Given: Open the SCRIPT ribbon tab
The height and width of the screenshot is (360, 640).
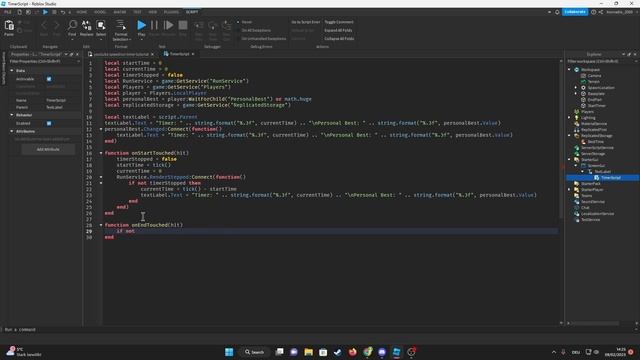Looking at the screenshot, I should click(192, 12).
